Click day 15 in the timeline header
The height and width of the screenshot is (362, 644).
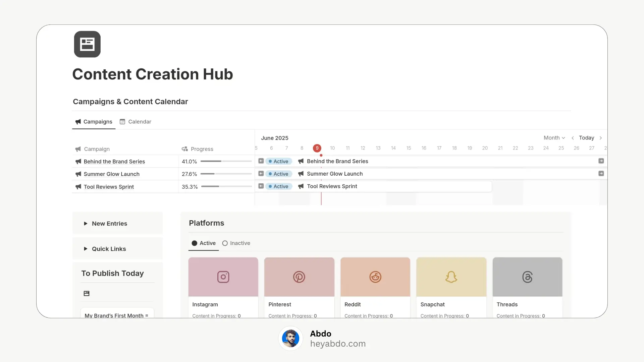click(x=409, y=148)
